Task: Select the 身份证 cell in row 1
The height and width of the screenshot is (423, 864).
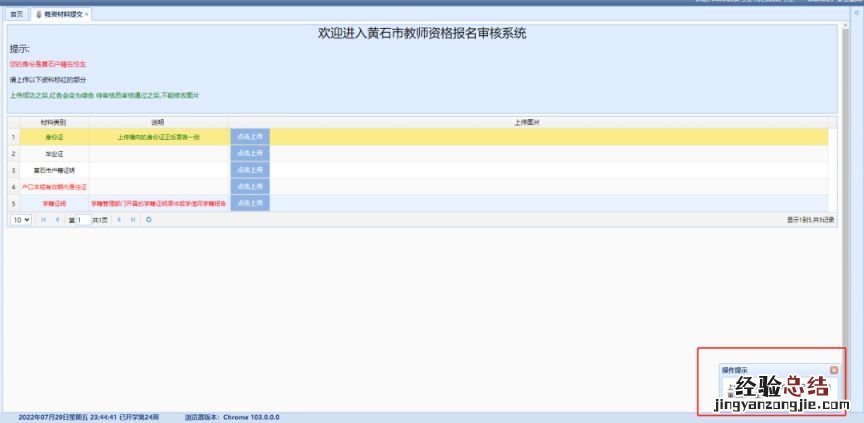Action: [54, 137]
